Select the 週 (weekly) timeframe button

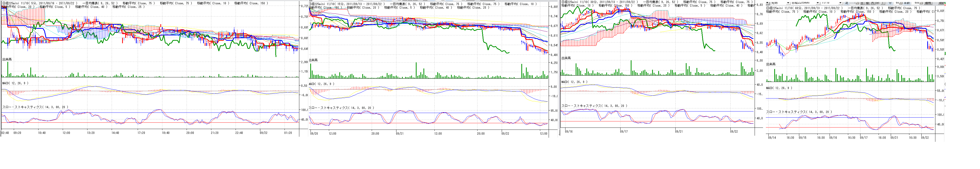[867, 3]
